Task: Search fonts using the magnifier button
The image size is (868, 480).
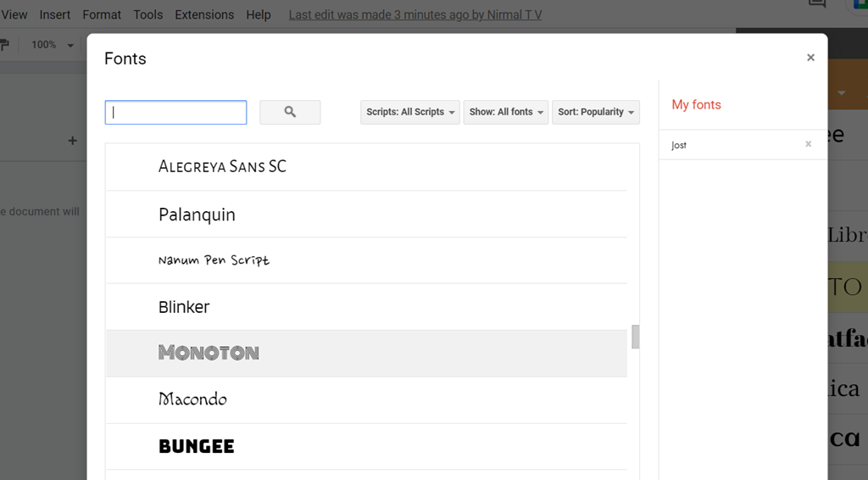Action: 290,113
